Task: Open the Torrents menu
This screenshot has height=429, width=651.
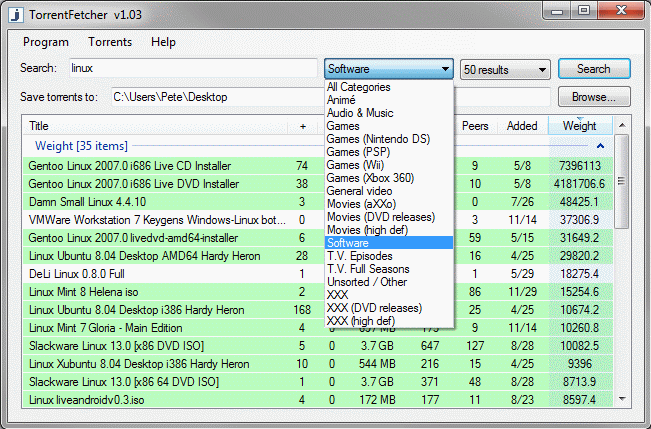Action: [109, 42]
